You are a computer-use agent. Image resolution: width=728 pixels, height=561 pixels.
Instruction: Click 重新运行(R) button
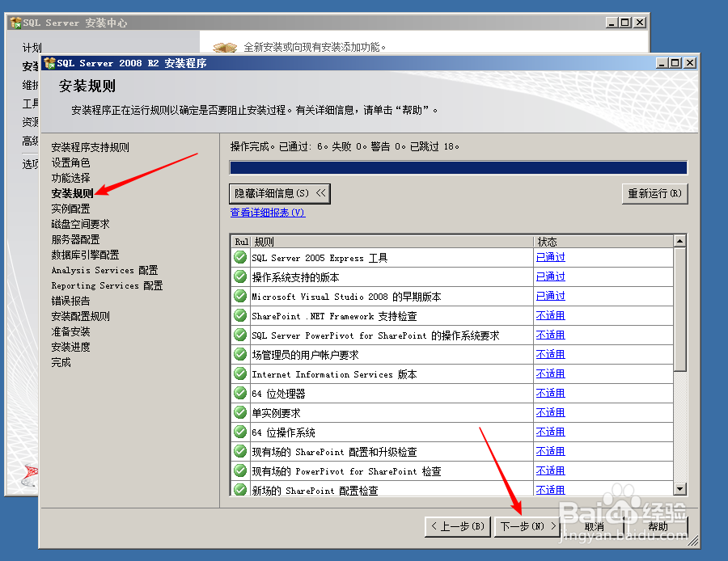[x=654, y=193]
